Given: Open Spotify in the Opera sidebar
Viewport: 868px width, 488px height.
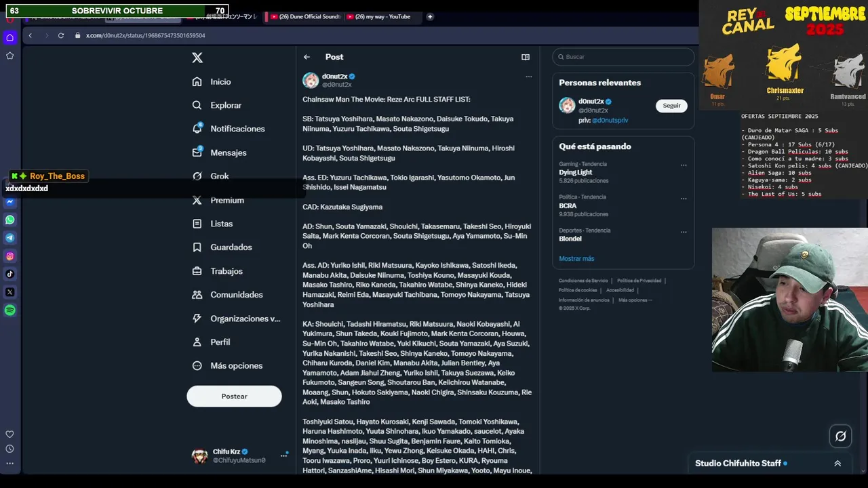Looking at the screenshot, I should point(9,310).
